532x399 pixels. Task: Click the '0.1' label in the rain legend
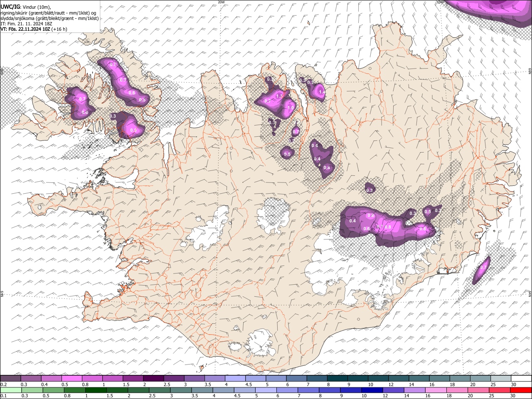click(x=3, y=396)
